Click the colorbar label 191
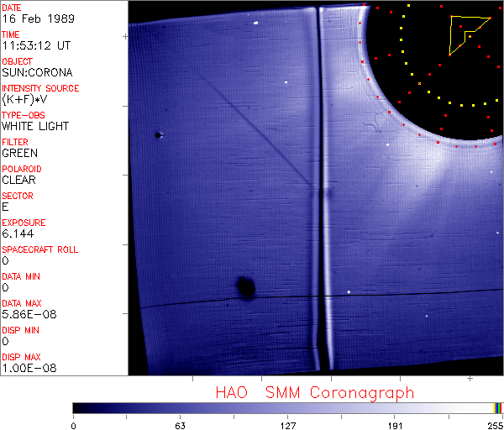This screenshot has height=430, width=504. coord(395,426)
